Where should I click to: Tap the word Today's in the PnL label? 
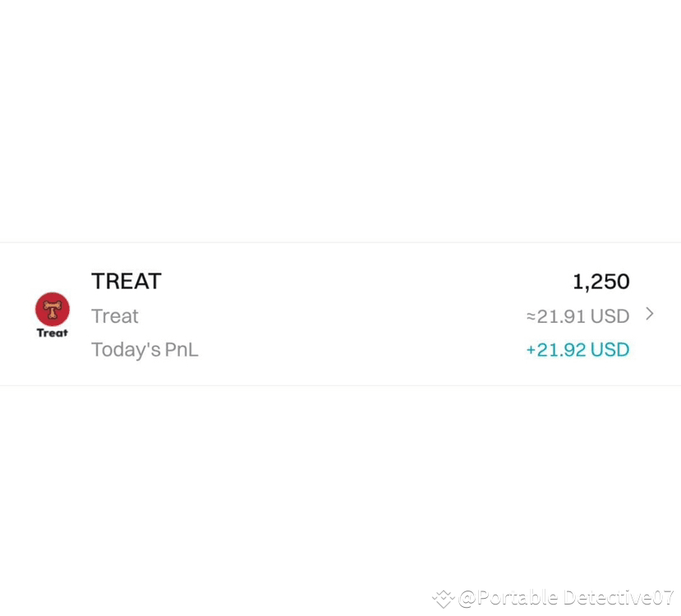pyautogui.click(x=126, y=350)
